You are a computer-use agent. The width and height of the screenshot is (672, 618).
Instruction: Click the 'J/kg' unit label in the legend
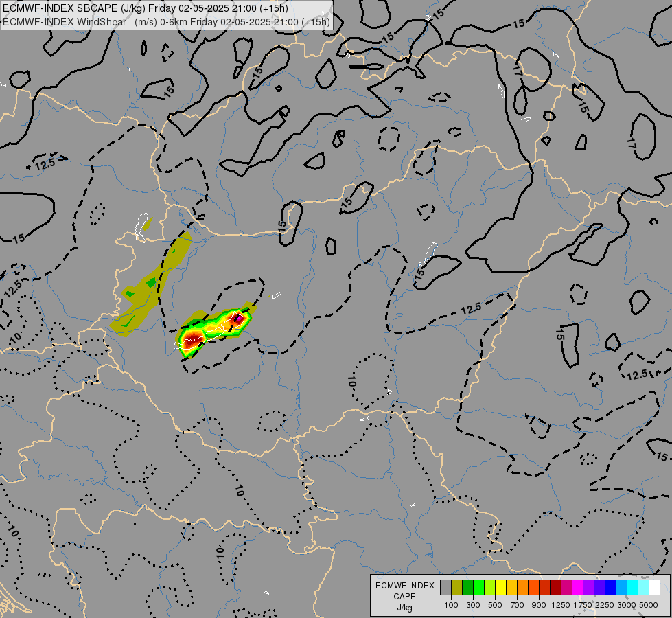404,608
